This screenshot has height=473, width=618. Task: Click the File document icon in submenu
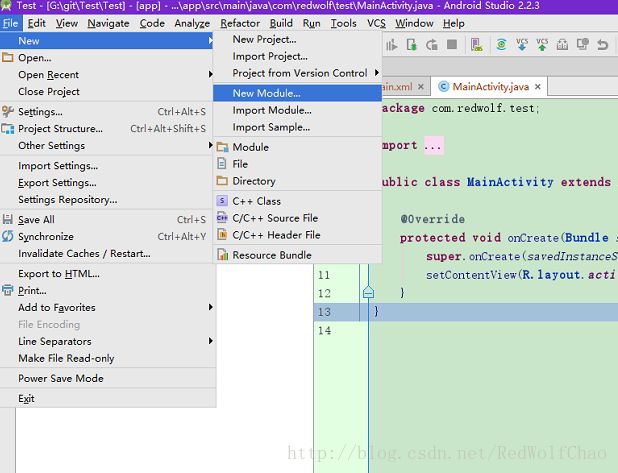tap(222, 164)
